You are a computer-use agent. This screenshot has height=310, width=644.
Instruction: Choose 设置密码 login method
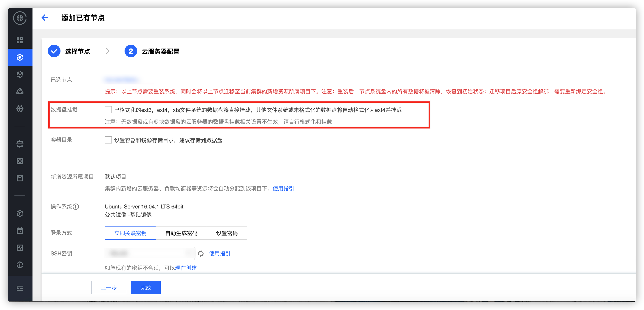click(x=227, y=233)
